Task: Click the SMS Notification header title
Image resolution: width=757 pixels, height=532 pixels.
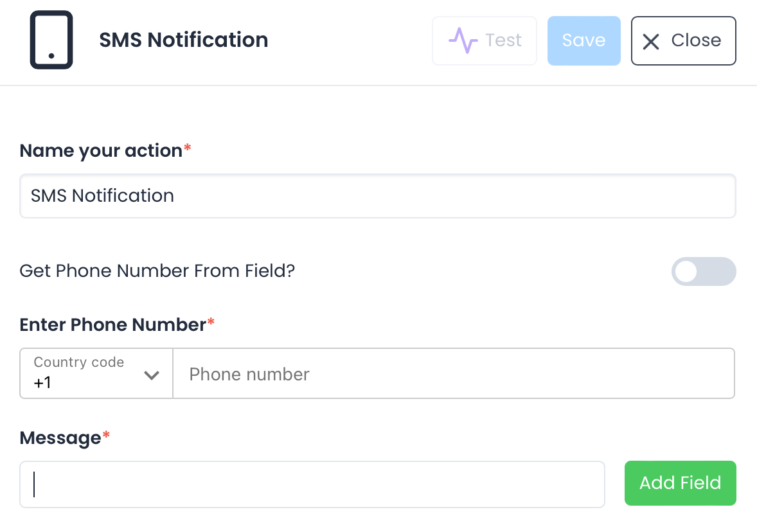Action: click(183, 40)
